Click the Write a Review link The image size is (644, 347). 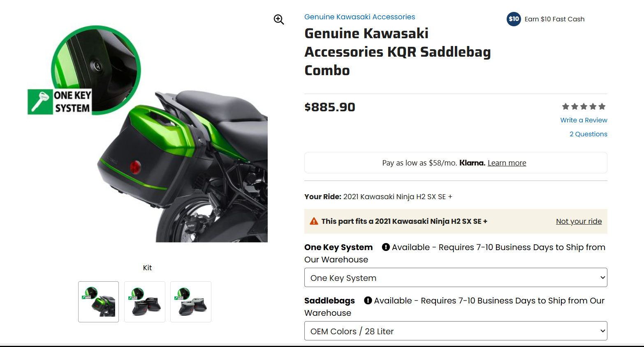point(584,120)
